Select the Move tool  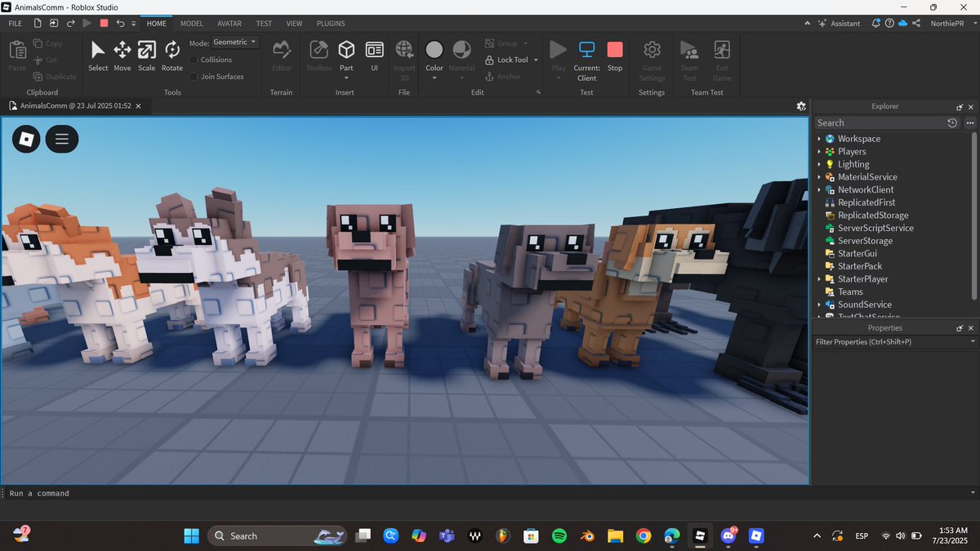click(x=122, y=56)
